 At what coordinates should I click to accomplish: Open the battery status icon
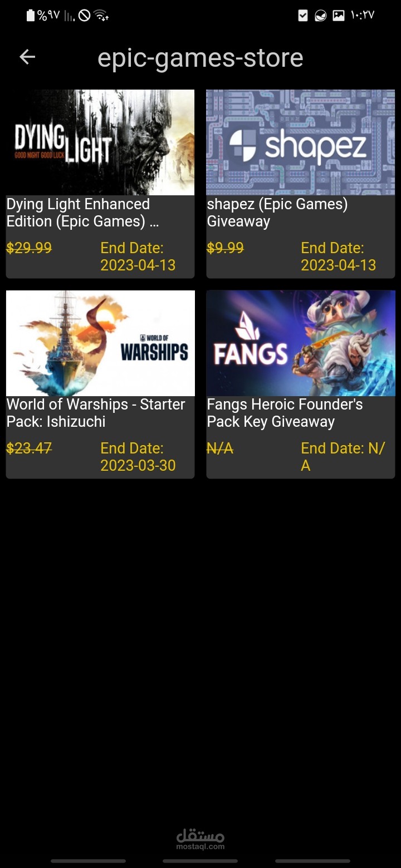coord(31,16)
